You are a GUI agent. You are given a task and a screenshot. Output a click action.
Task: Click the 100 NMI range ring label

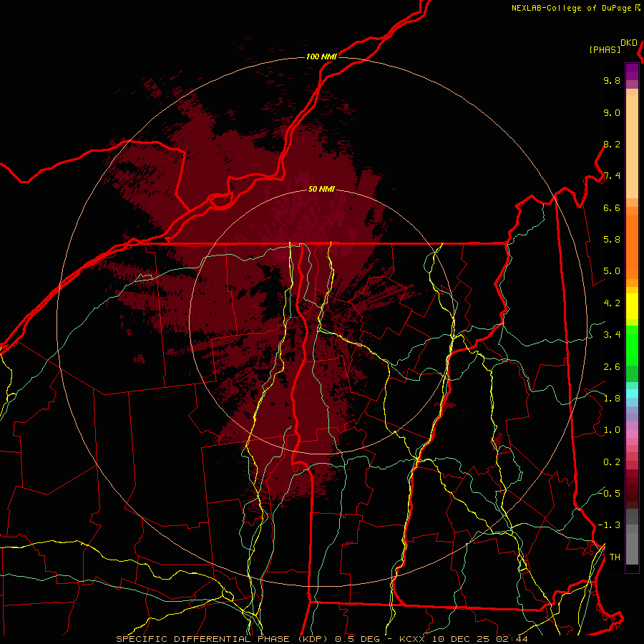[x=321, y=57]
